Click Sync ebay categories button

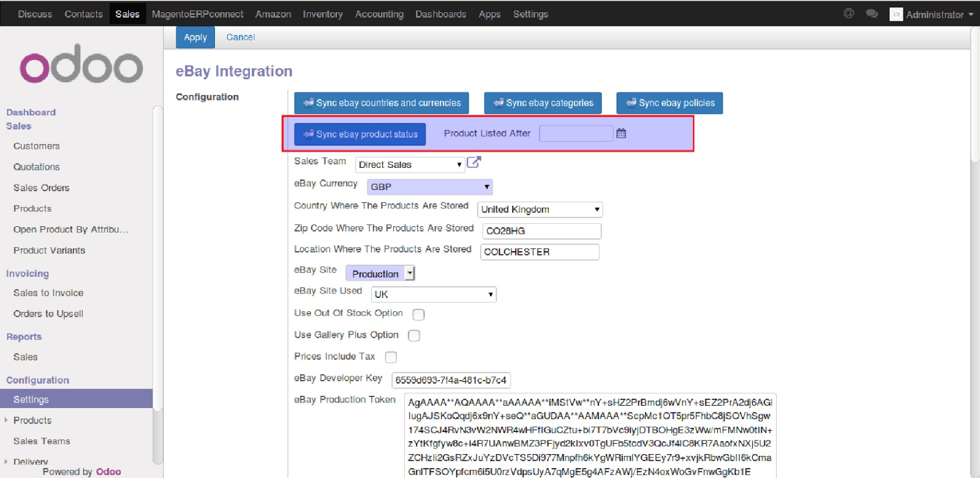[543, 103]
